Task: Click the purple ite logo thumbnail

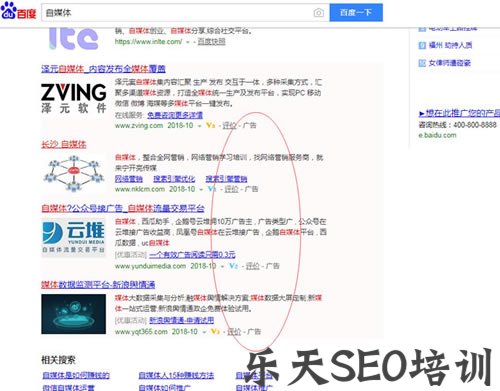Action: (74, 38)
